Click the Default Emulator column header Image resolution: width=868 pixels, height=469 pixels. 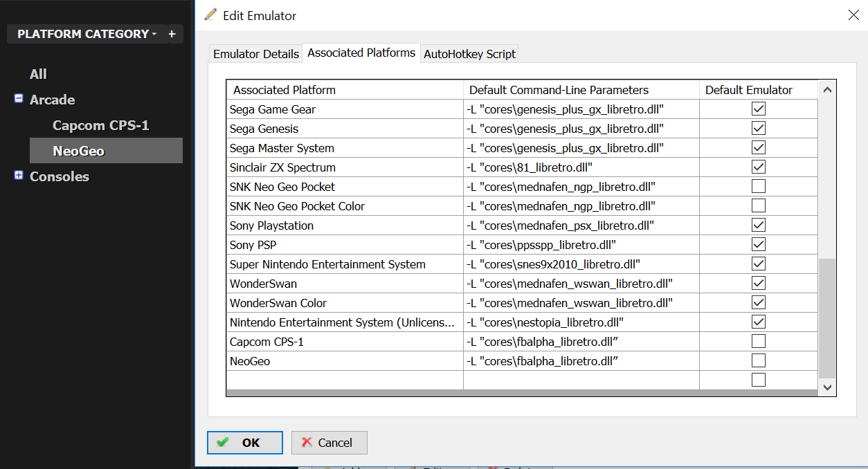[759, 90]
